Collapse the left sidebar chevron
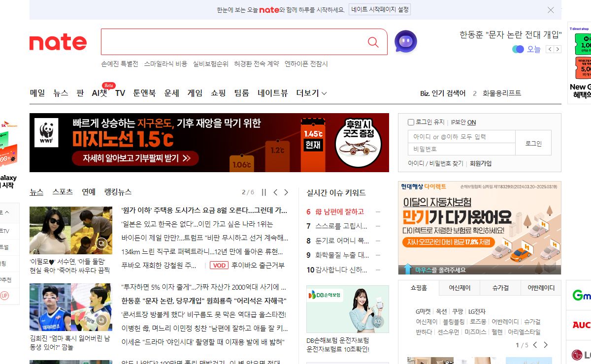 coord(7,212)
